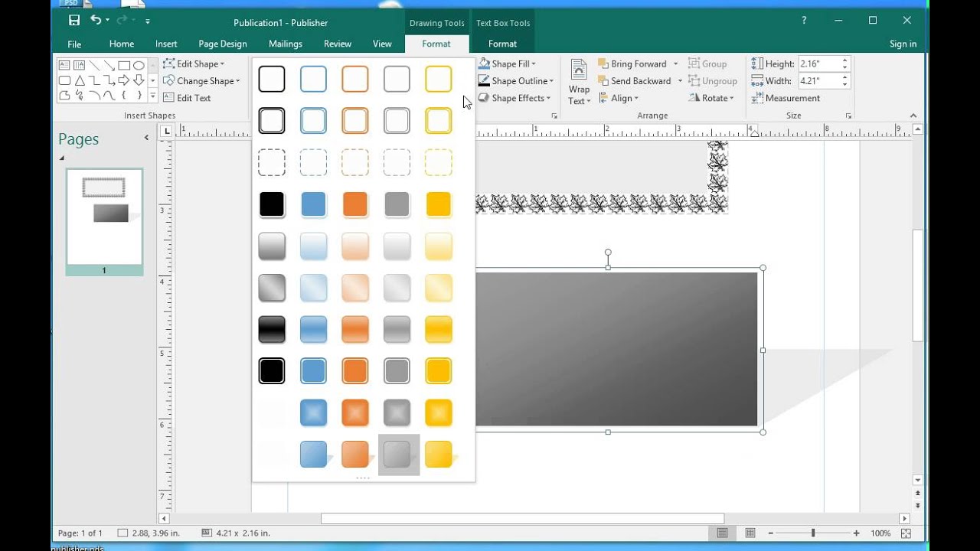This screenshot has width=980, height=551.
Task: Collapse the Pages navigation pane
Action: [x=146, y=139]
